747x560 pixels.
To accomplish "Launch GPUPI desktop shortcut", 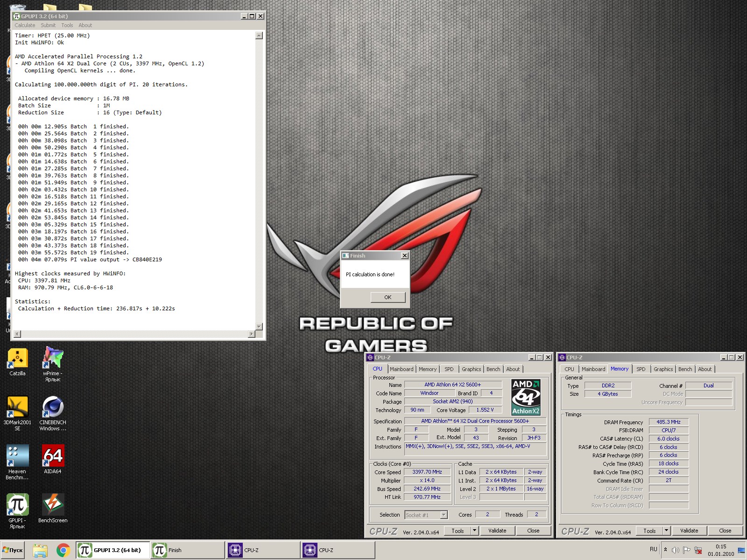I will coord(17,511).
